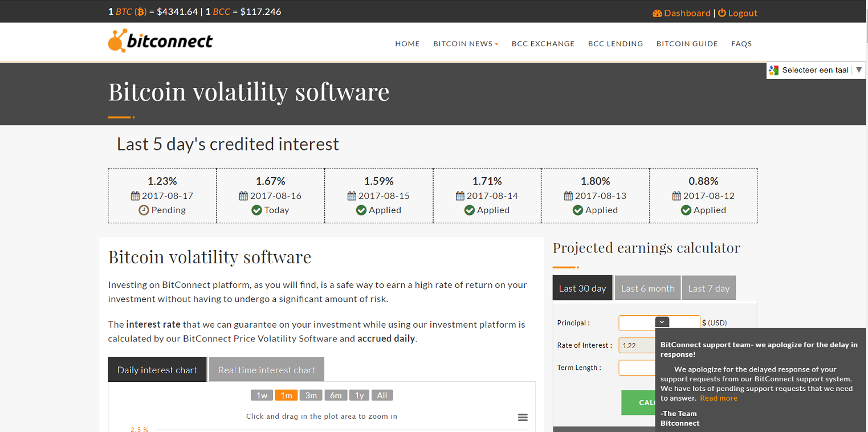
Task: Switch to the Daily interest chart tab
Action: point(157,370)
